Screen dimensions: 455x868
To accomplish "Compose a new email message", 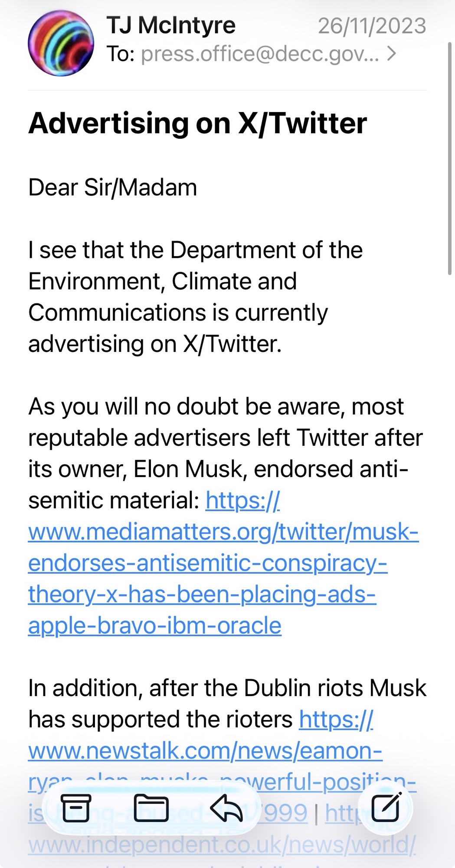I will tap(386, 808).
